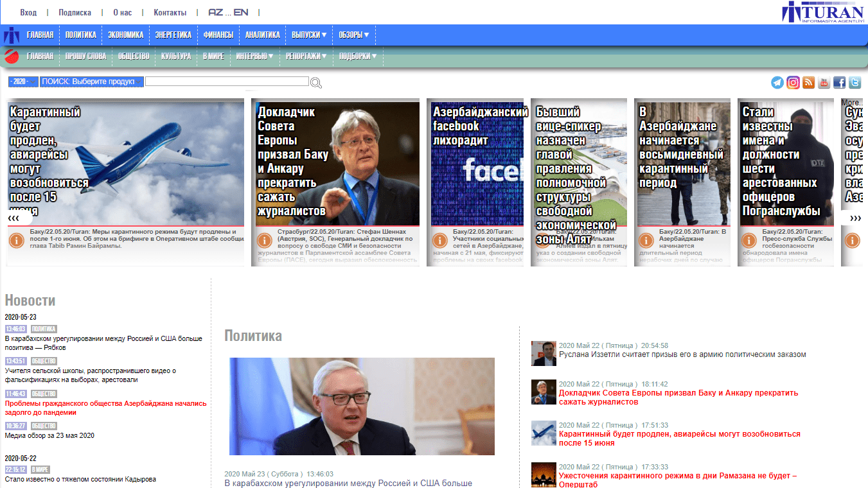Screen dimensions: 868x488
Task: Open the Facebook page icon
Action: click(x=839, y=82)
